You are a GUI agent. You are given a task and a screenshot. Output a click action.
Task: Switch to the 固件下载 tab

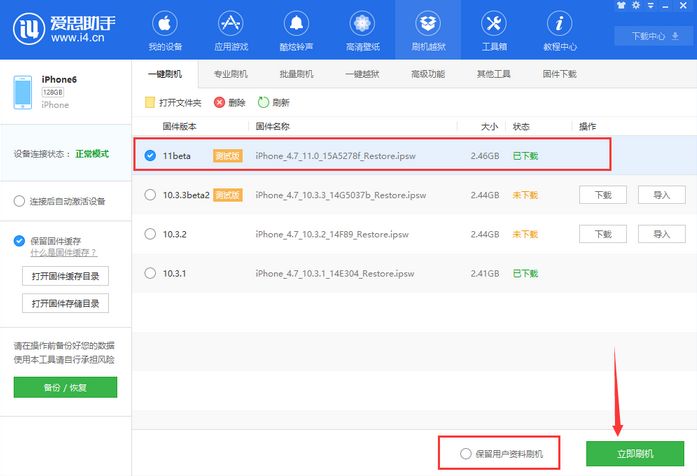click(x=560, y=74)
